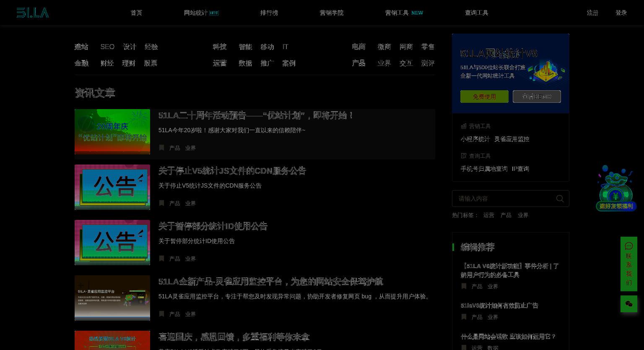This screenshot has height=350, width=644.
Task: Select the 设计 category
Action: tap(130, 47)
